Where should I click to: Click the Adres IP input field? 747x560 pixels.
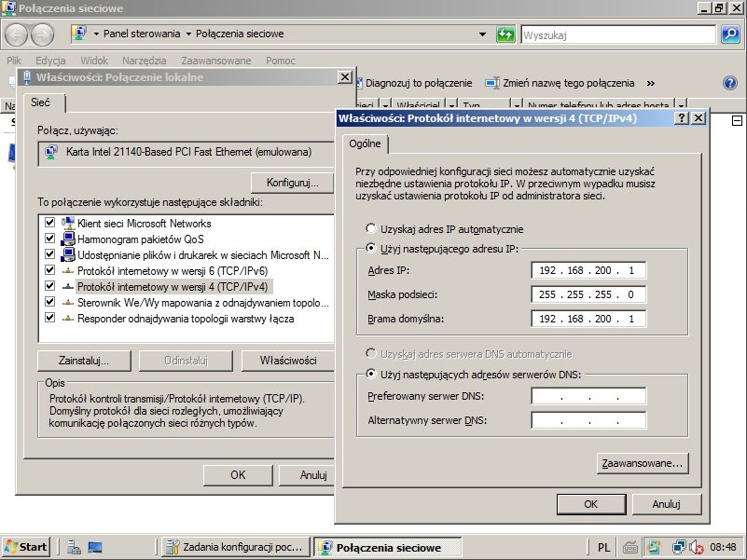[588, 270]
